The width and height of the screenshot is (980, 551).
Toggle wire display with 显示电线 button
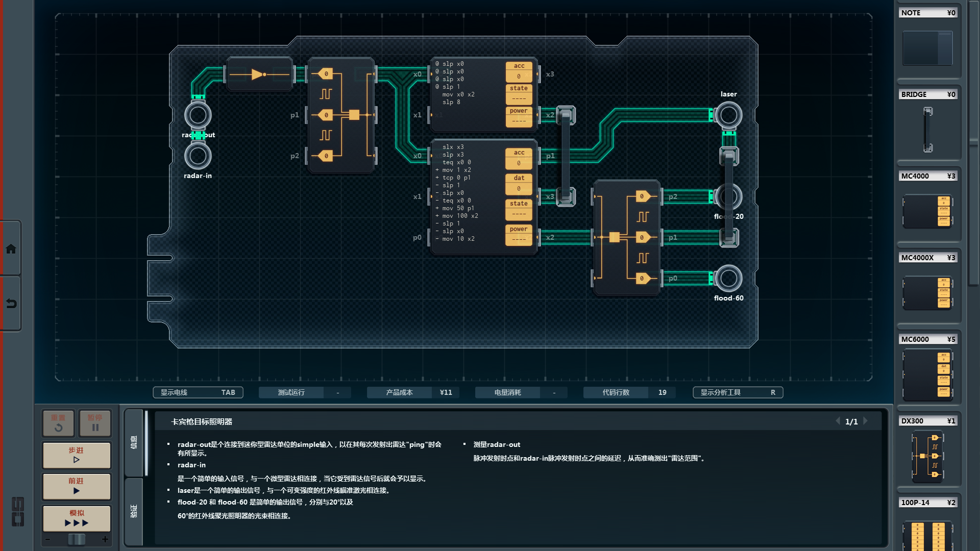[198, 392]
